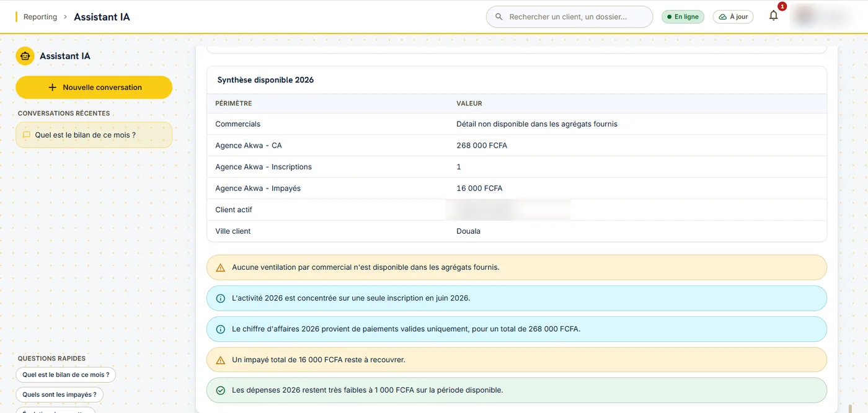Click the cloud icon in À jour badge
The image size is (868, 413).
pyautogui.click(x=722, y=17)
